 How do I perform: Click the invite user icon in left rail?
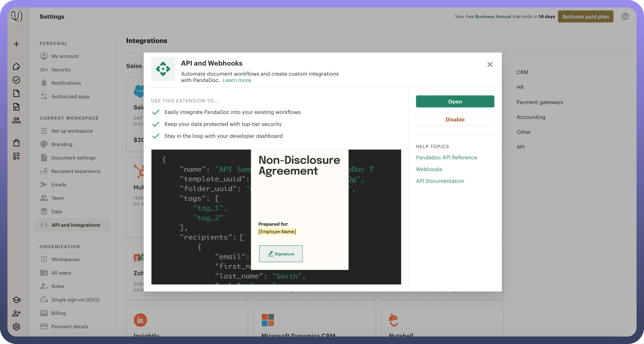(16, 313)
